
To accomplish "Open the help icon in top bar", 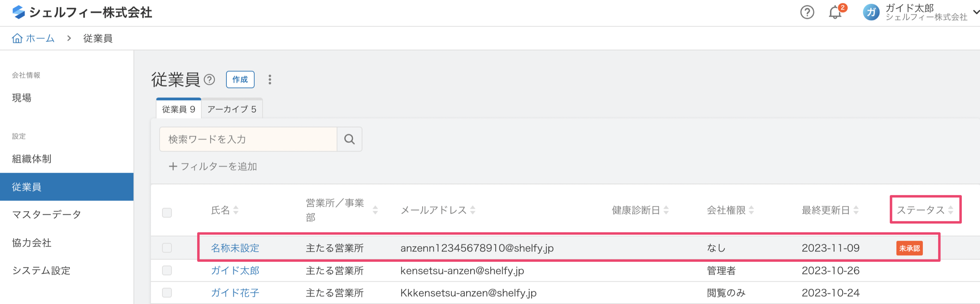I will (807, 12).
